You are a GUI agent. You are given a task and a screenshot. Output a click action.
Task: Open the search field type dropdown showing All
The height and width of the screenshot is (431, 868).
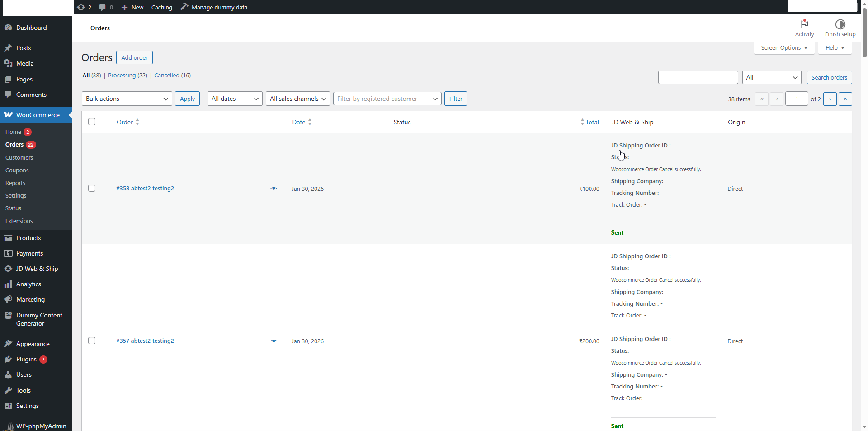point(772,77)
